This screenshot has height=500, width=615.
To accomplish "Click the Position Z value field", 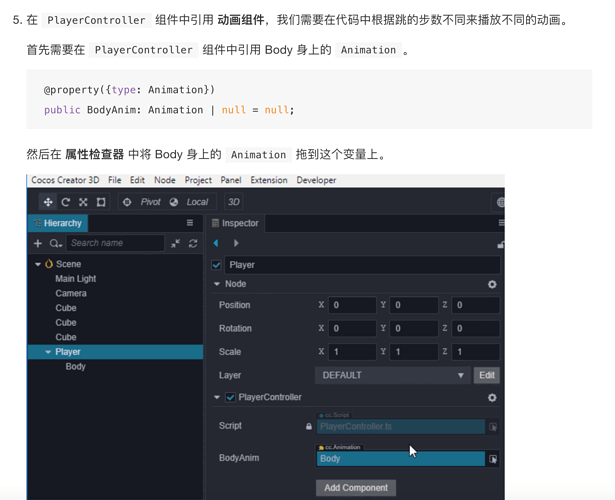I will (x=475, y=305).
